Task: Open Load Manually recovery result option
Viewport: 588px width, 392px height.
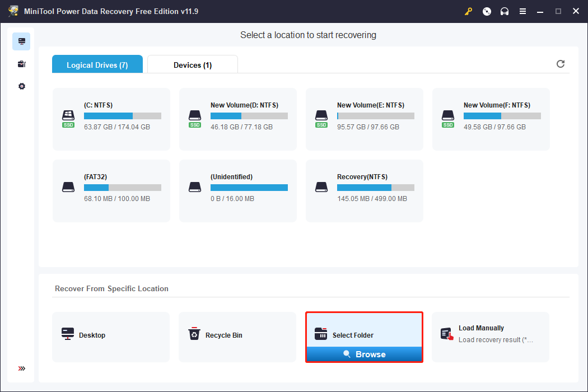Action: [x=491, y=336]
